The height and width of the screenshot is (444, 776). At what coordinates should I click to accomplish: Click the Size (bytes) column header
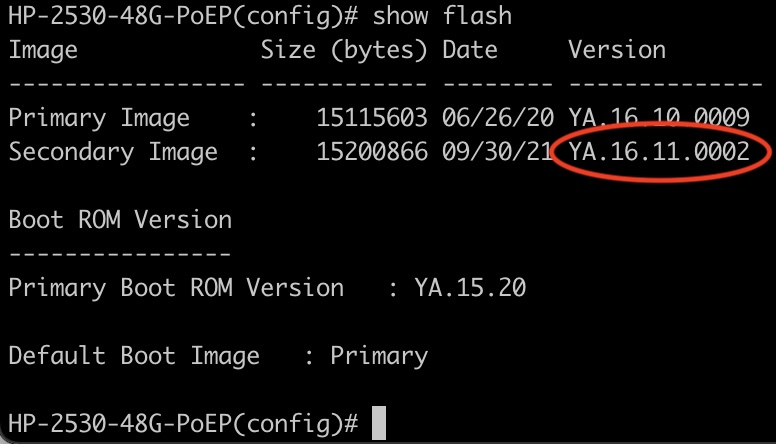[x=343, y=50]
